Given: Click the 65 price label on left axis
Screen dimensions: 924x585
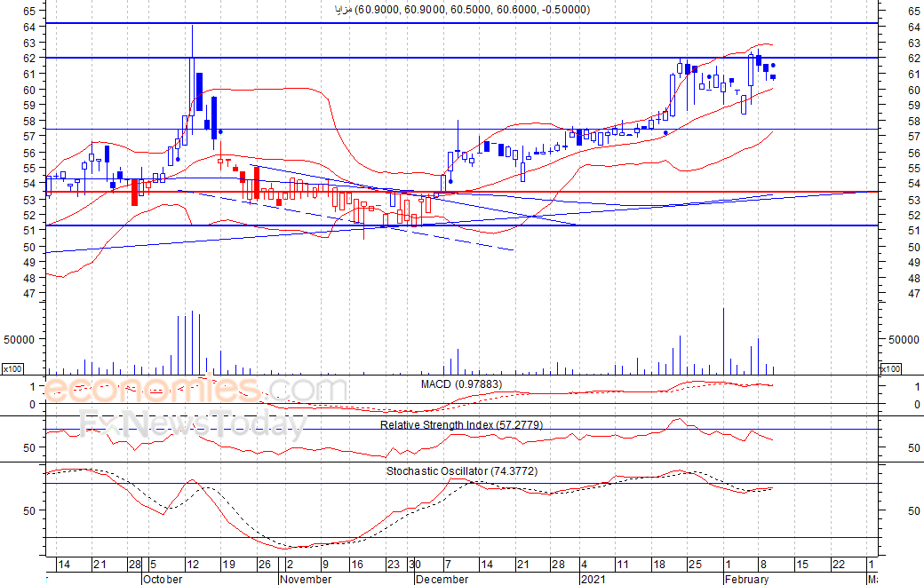Looking at the screenshot, I should click(28, 11).
